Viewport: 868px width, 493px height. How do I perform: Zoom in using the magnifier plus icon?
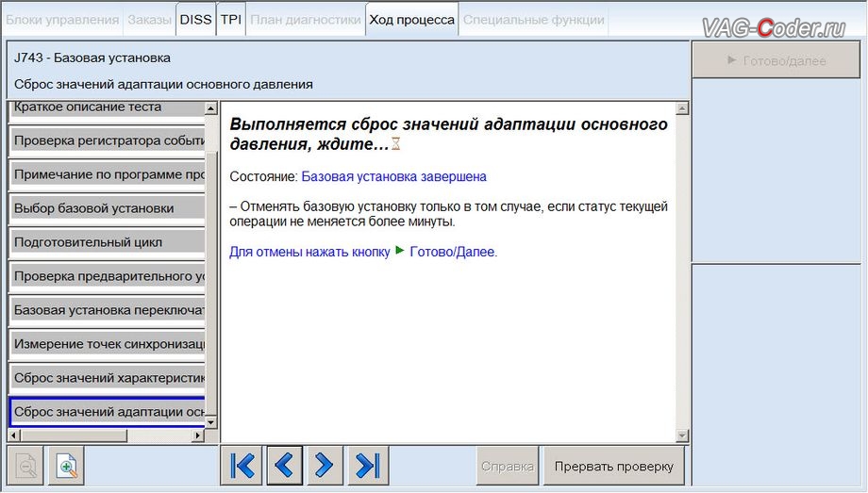pyautogui.click(x=67, y=466)
